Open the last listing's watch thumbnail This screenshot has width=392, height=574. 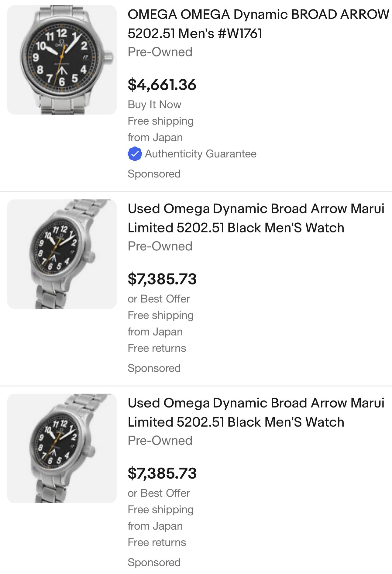click(x=62, y=448)
